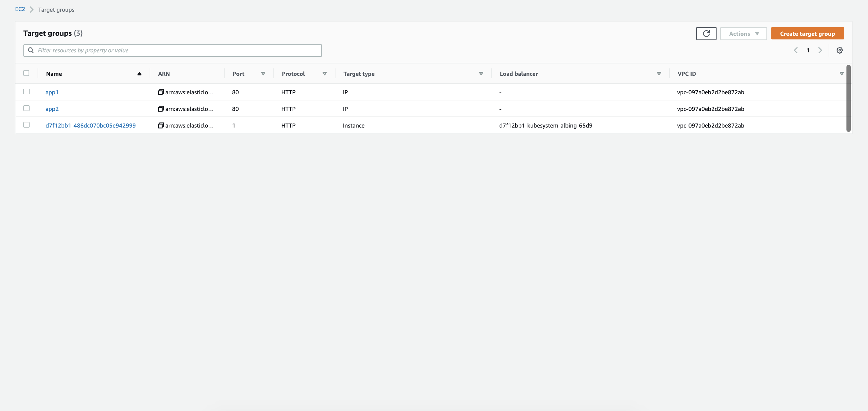
Task: Click Name column sort ascending arrow
Action: (x=139, y=74)
